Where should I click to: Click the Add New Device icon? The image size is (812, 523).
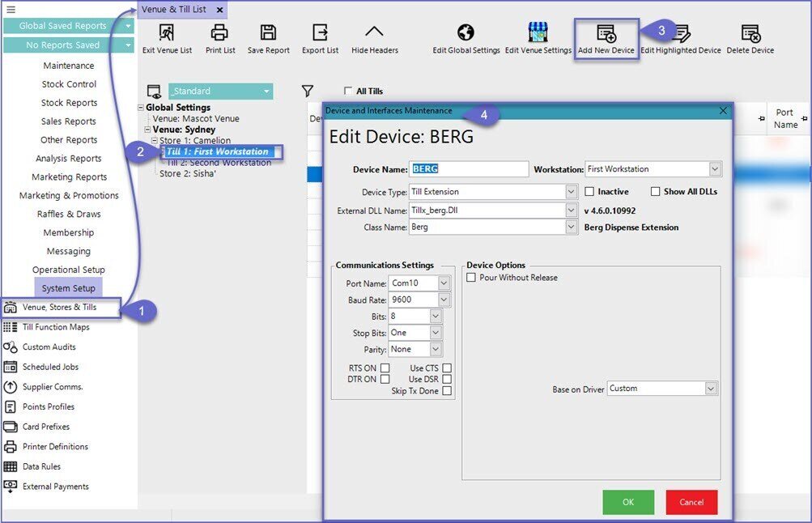[606, 34]
